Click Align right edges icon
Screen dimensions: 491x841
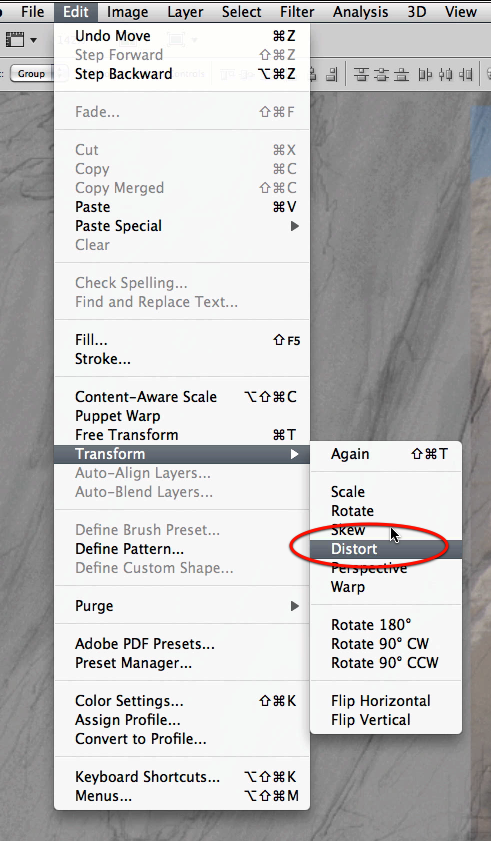[x=332, y=73]
